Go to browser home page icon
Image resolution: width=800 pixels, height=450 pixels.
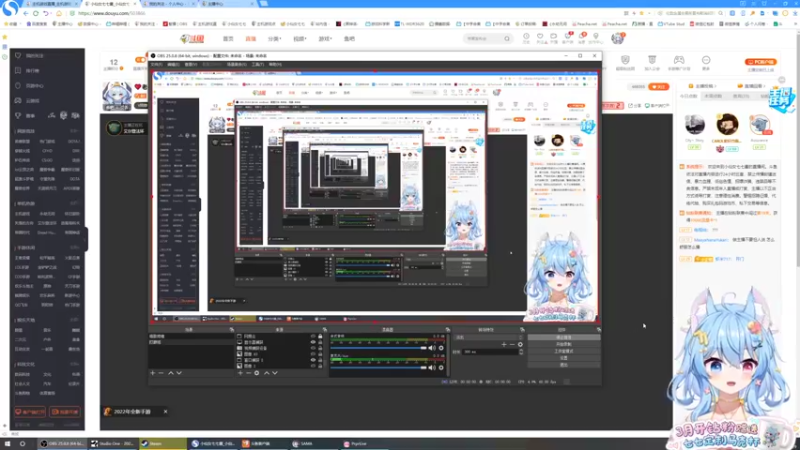click(59, 13)
